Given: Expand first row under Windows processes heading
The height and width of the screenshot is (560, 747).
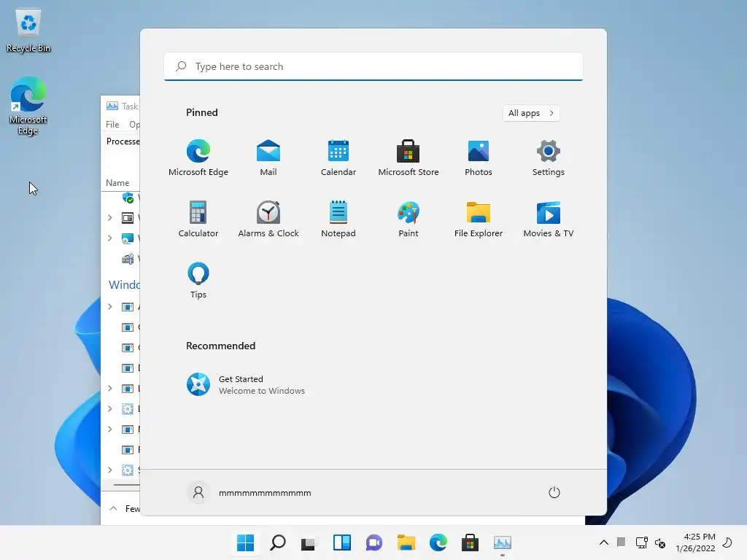Looking at the screenshot, I should (x=110, y=307).
